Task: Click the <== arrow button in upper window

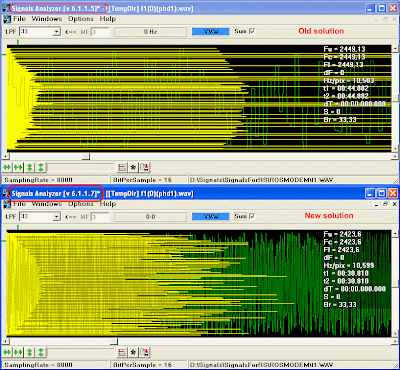Action: point(71,32)
